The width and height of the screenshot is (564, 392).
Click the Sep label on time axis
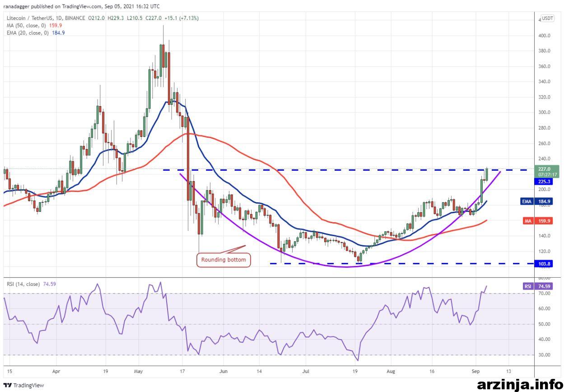click(475, 372)
